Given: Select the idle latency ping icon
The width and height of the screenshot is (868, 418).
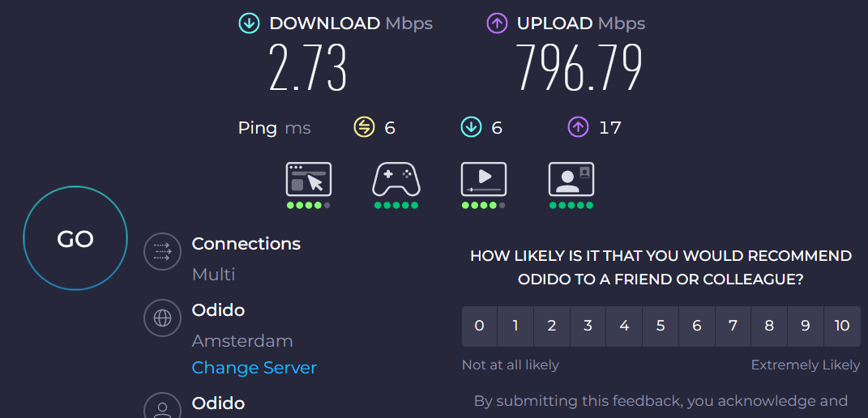Looking at the screenshot, I should click(364, 127).
